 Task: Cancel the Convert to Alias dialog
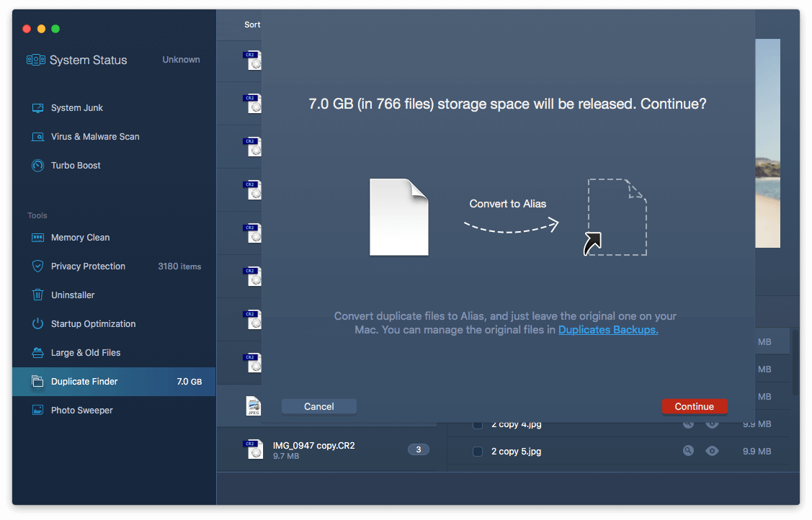click(x=319, y=407)
